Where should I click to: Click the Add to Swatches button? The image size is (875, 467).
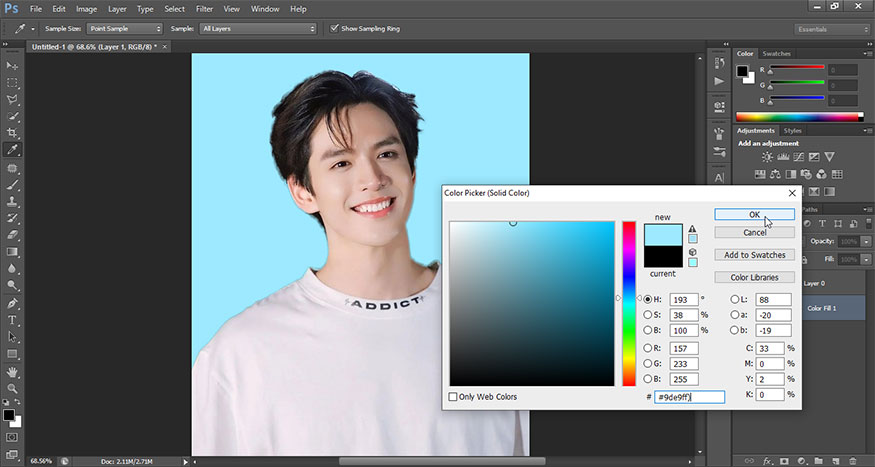(x=754, y=255)
